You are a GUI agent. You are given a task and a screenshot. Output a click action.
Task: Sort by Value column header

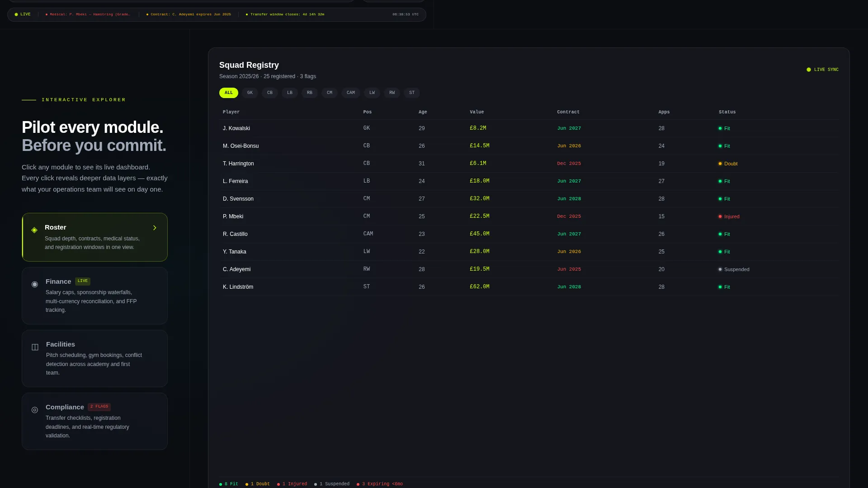tap(477, 112)
